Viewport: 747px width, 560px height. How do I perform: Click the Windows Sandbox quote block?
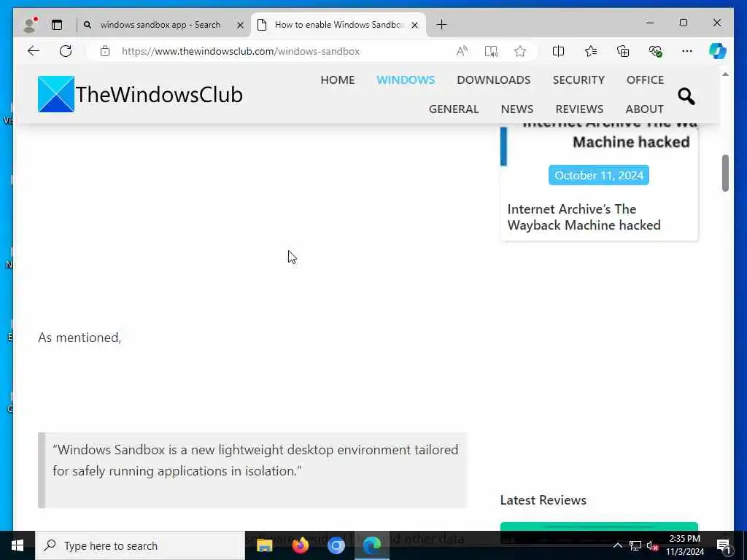click(252, 470)
